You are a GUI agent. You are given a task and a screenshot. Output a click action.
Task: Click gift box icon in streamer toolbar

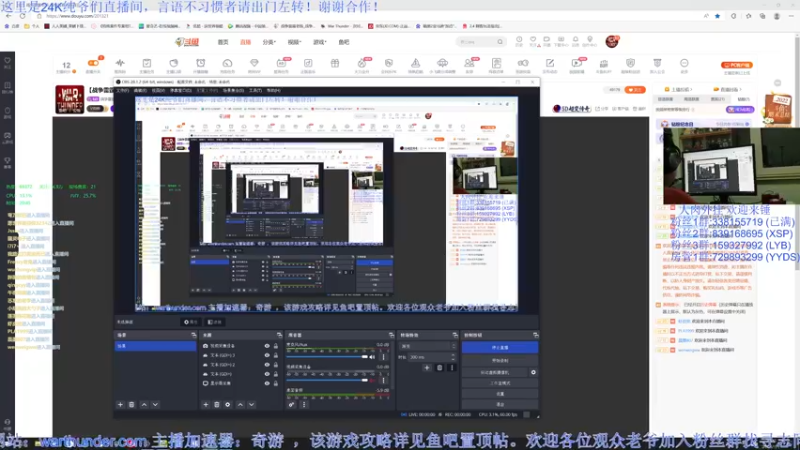335,63
